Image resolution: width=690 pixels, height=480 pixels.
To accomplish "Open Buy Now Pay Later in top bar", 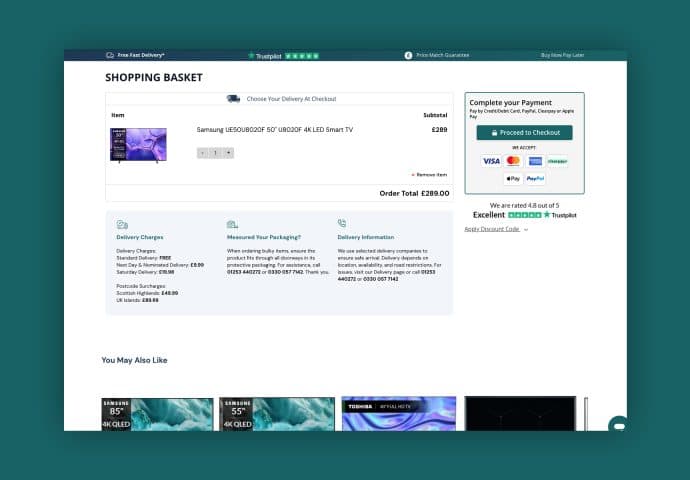I will [x=563, y=55].
